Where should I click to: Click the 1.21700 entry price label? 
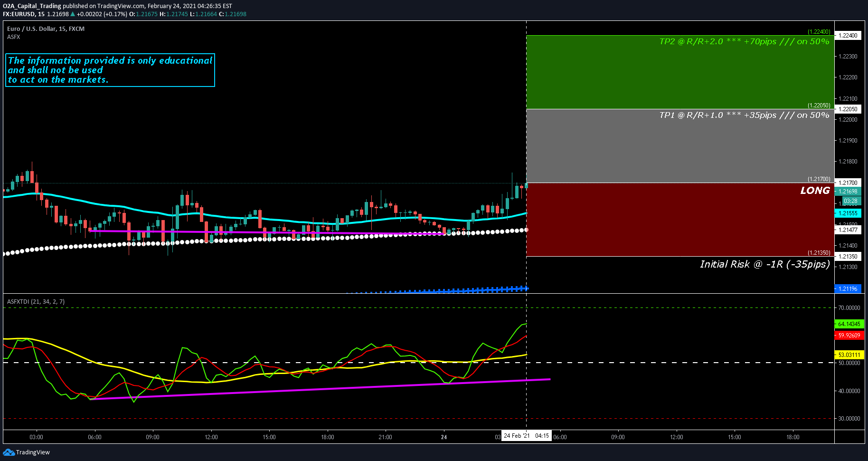848,183
